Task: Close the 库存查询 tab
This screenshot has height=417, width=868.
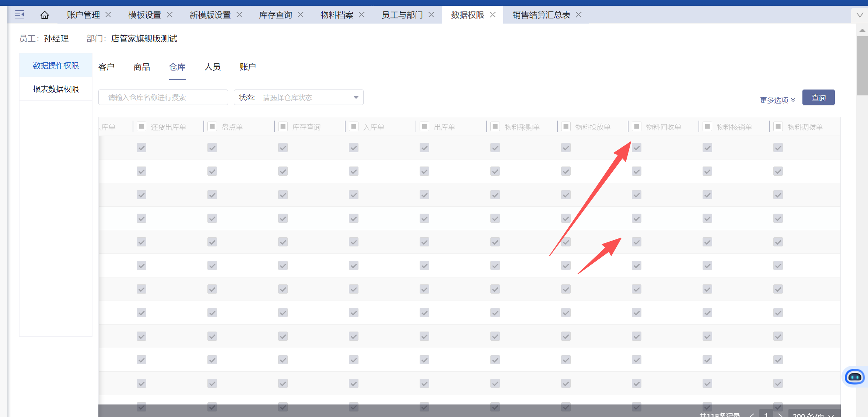Action: pyautogui.click(x=301, y=15)
